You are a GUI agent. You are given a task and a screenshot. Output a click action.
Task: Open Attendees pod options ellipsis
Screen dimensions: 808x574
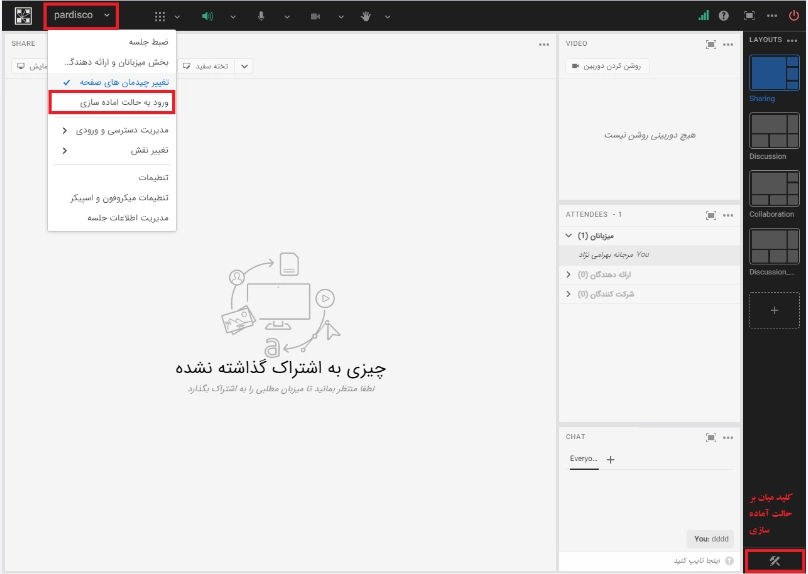coord(728,215)
